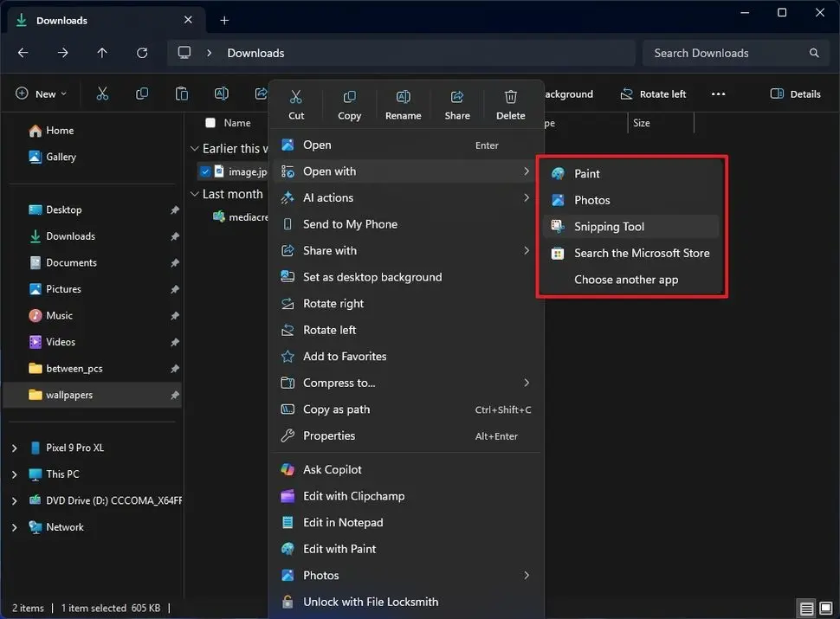Collapse the Last month file group
Viewport: 840px width, 619px height.
(195, 195)
